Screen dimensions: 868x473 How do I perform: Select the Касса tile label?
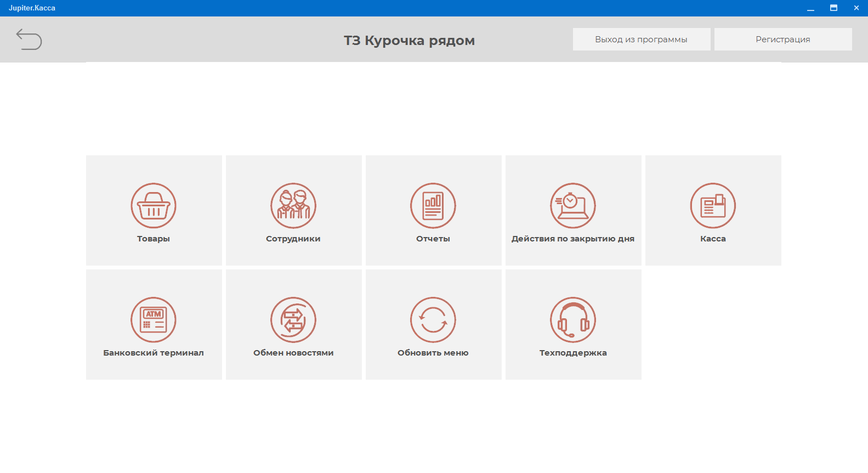tap(713, 239)
